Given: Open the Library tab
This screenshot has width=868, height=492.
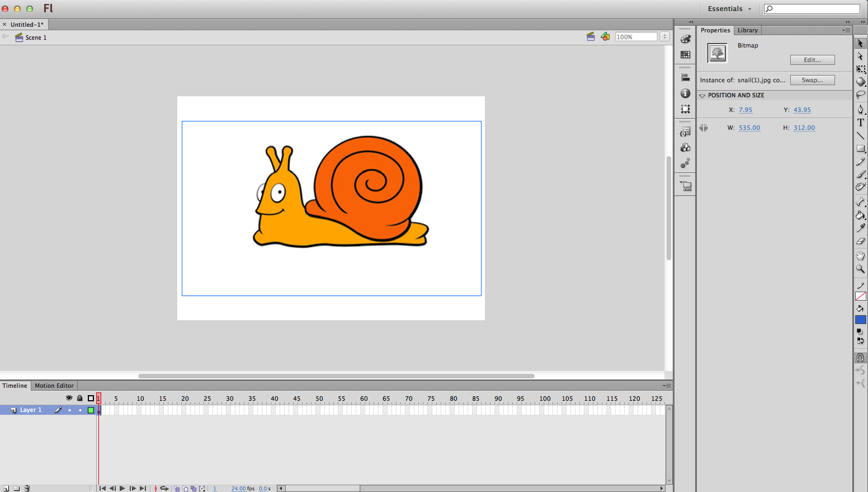Looking at the screenshot, I should [748, 30].
